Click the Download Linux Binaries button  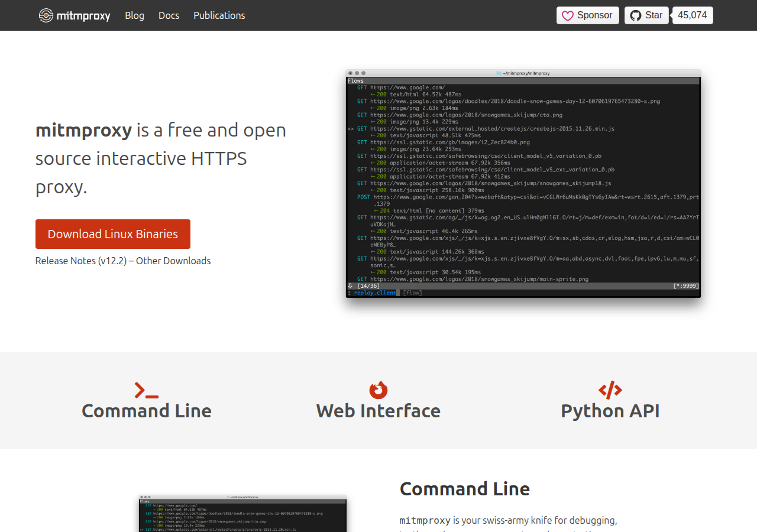pyautogui.click(x=113, y=234)
